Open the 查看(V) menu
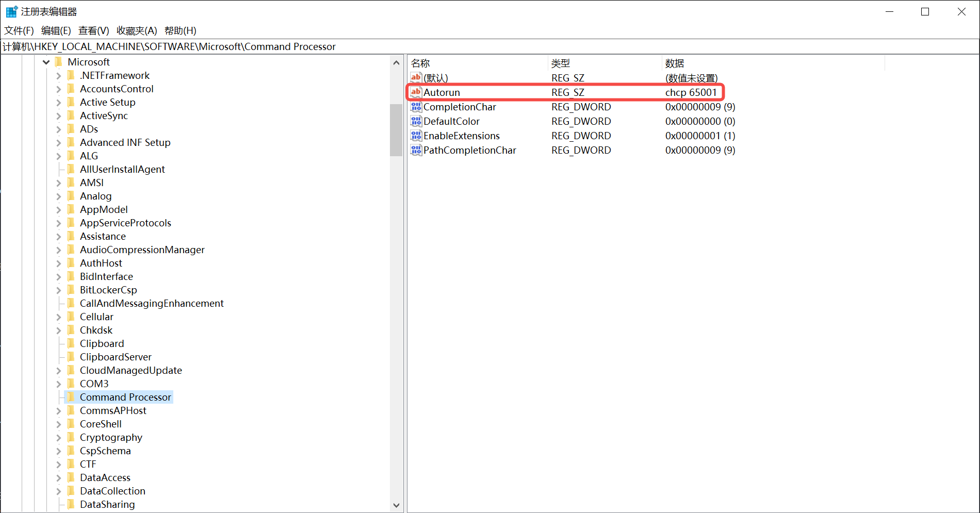The width and height of the screenshot is (980, 513). (x=93, y=30)
